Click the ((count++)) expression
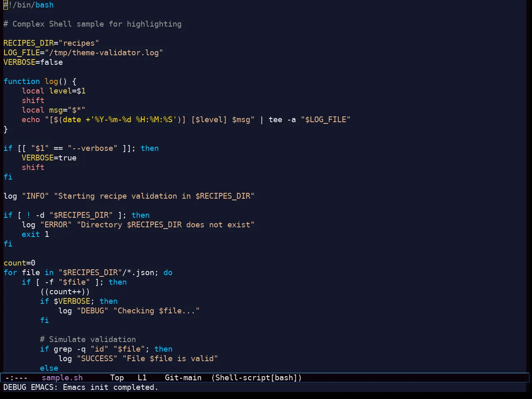This screenshot has width=532, height=399. click(65, 292)
